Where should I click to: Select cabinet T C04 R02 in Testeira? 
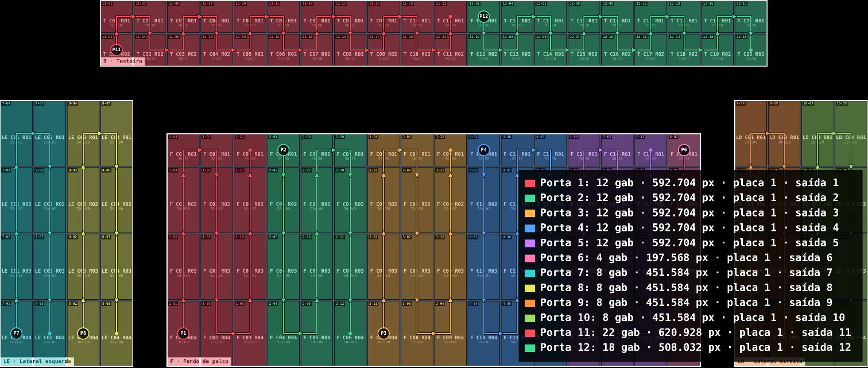[216, 50]
